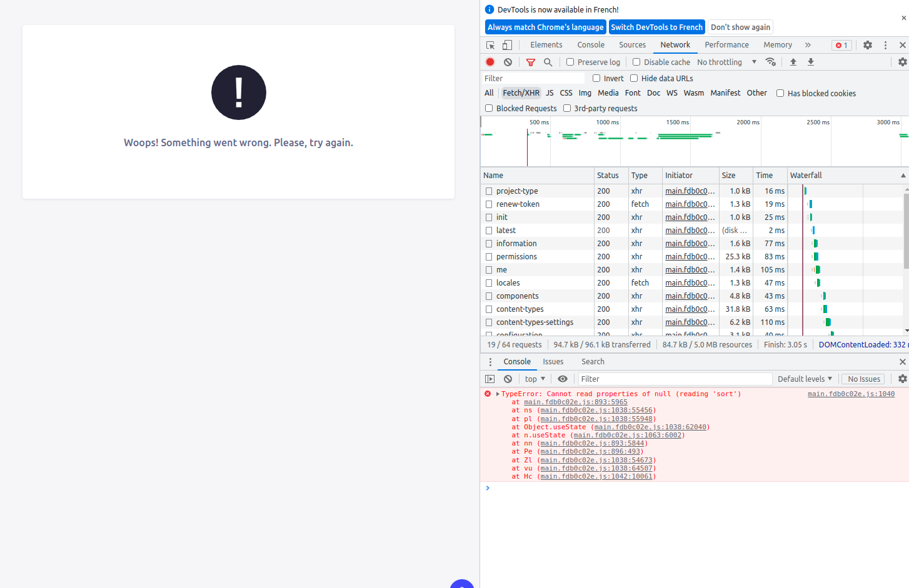
Task: Toggle the network filter funnel icon
Action: pos(531,62)
